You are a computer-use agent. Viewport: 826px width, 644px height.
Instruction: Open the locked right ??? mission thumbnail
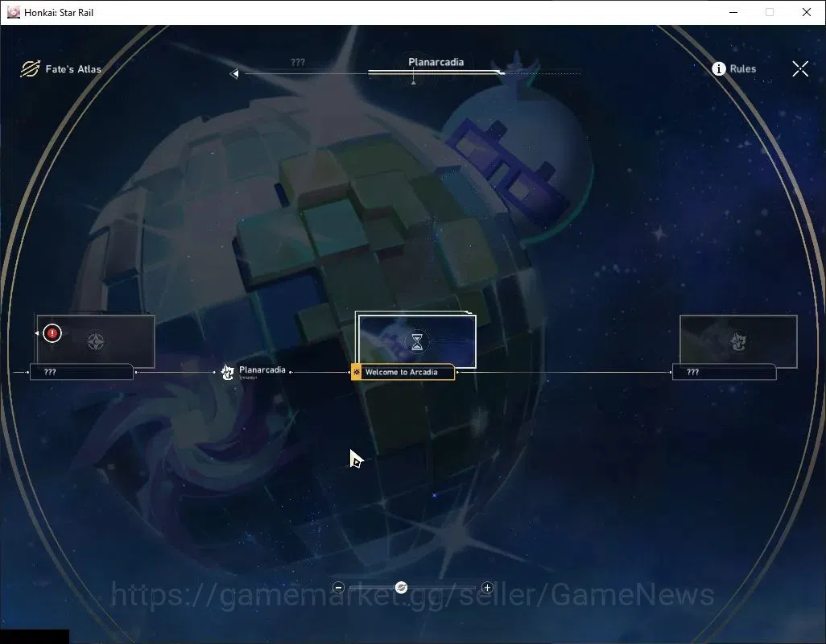tap(738, 341)
